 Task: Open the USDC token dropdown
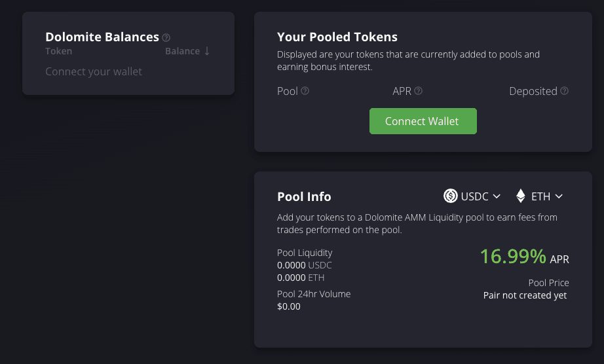click(x=472, y=196)
